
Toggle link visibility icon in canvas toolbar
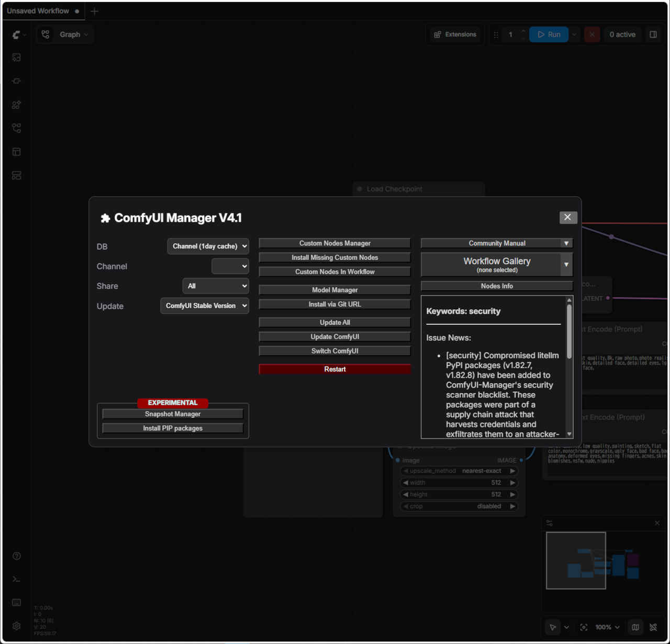(x=653, y=627)
